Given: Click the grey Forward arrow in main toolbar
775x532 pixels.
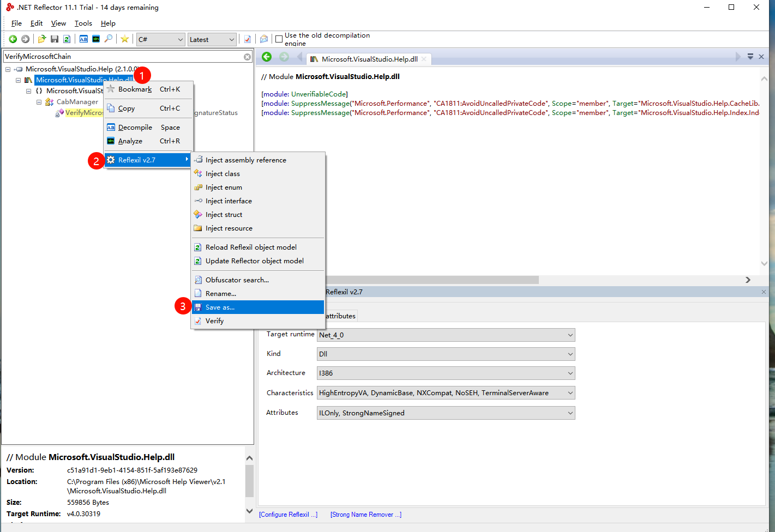Looking at the screenshot, I should pos(25,39).
